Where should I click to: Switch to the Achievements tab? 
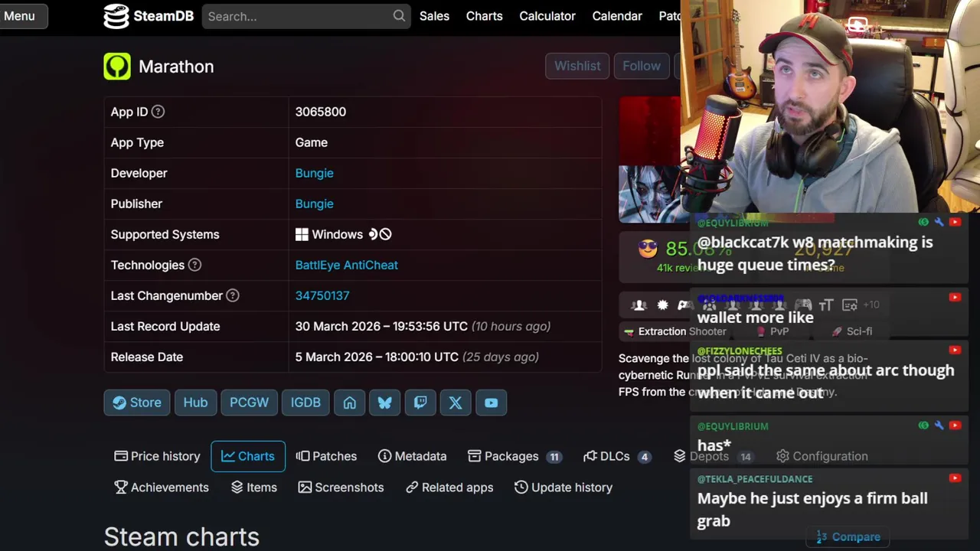[x=162, y=487]
